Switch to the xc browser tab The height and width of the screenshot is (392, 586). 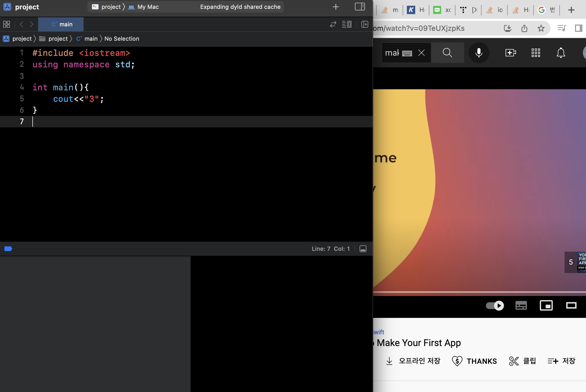click(442, 10)
